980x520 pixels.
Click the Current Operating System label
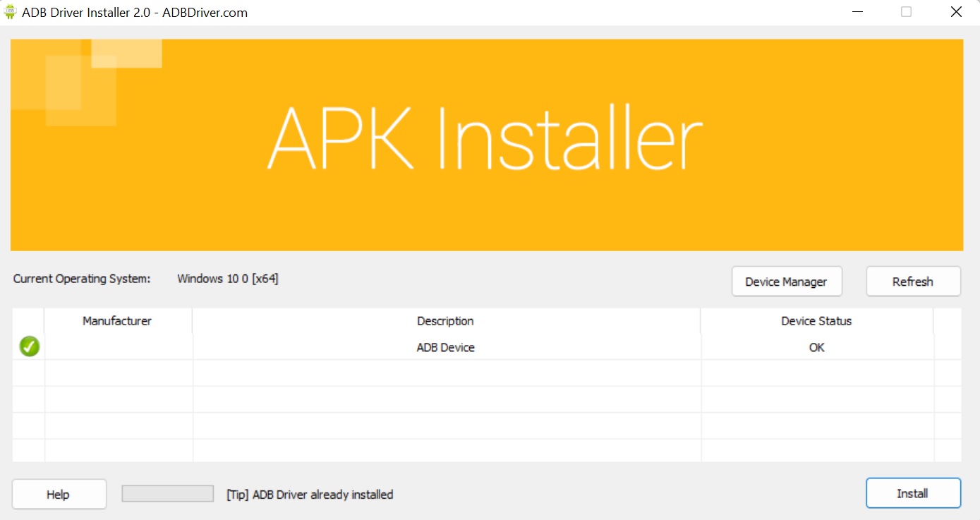pyautogui.click(x=82, y=279)
